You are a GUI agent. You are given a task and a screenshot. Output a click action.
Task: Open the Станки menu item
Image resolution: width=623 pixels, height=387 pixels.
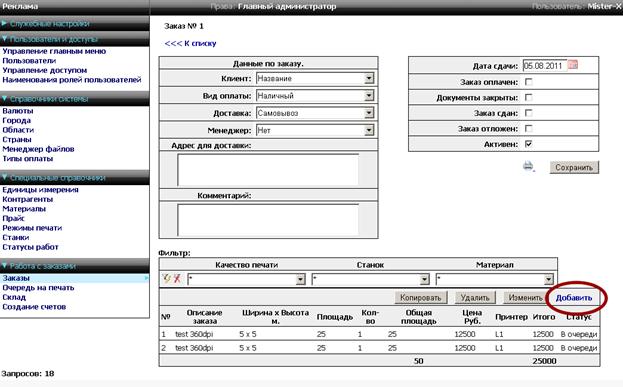coord(15,237)
